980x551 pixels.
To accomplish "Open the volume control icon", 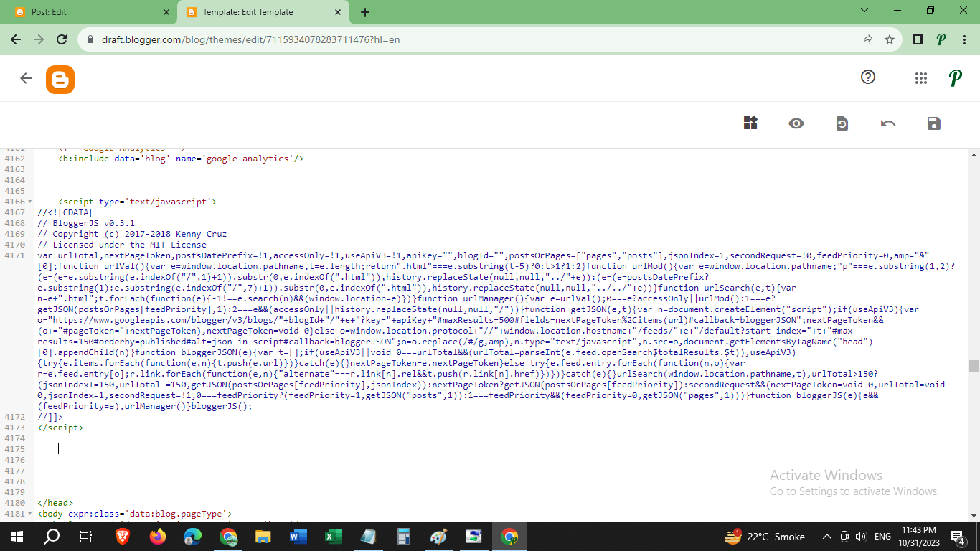I will pyautogui.click(x=861, y=536).
